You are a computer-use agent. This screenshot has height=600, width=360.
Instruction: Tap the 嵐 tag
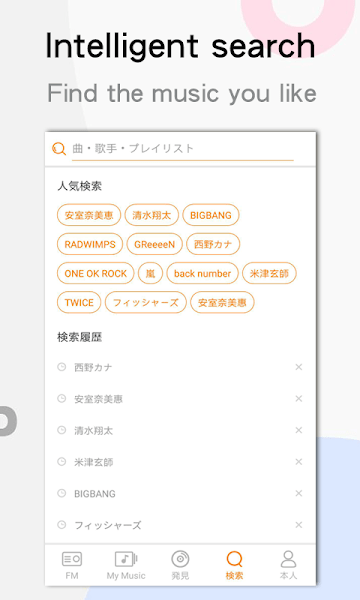click(x=150, y=273)
